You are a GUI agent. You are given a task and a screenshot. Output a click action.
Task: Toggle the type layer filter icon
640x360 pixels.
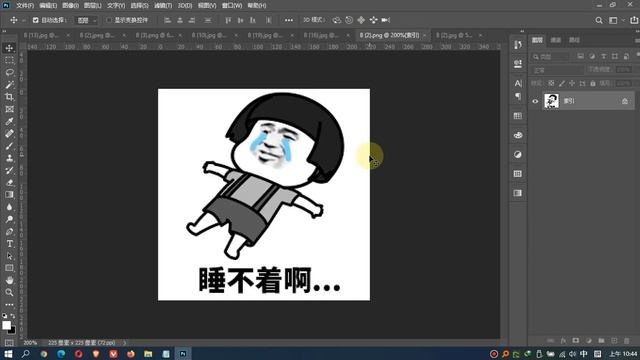coord(603,56)
